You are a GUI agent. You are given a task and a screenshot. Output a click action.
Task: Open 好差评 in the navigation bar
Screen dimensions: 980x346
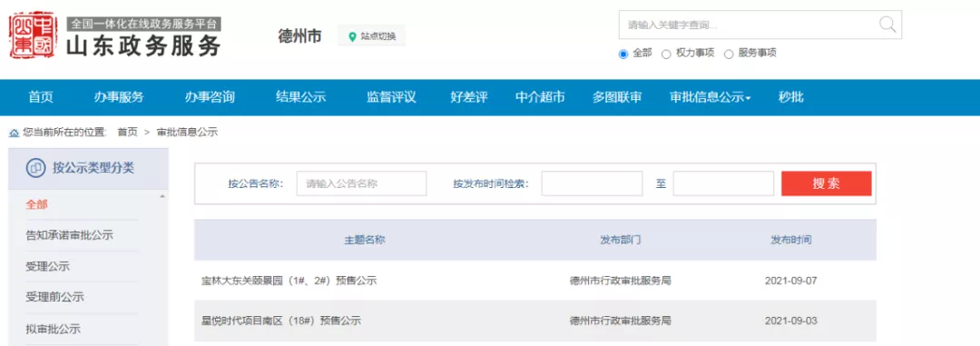[469, 97]
